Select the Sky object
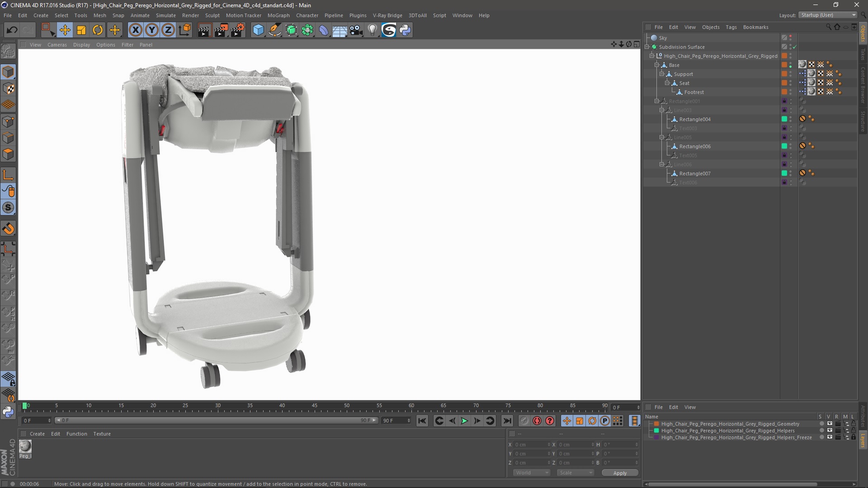 click(x=663, y=38)
